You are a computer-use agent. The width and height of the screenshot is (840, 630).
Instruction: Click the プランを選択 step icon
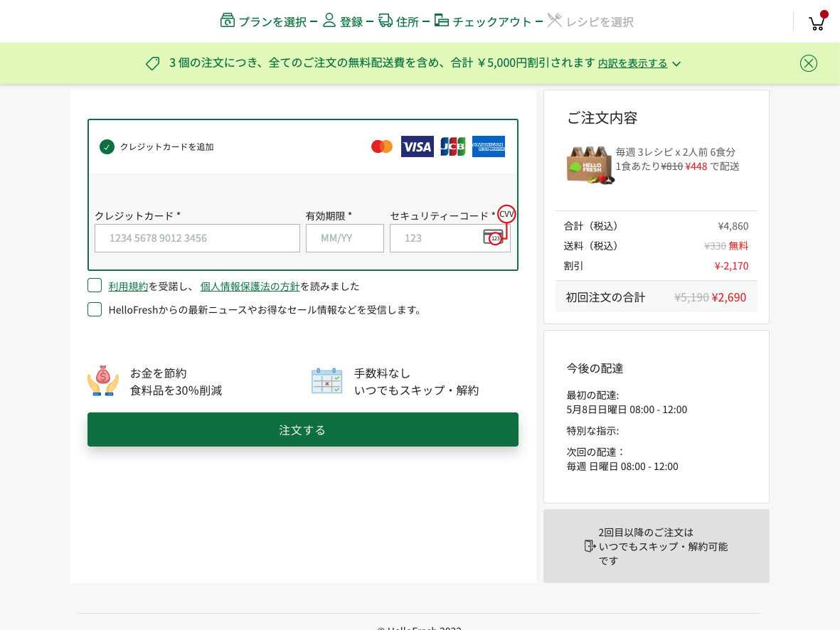(227, 21)
